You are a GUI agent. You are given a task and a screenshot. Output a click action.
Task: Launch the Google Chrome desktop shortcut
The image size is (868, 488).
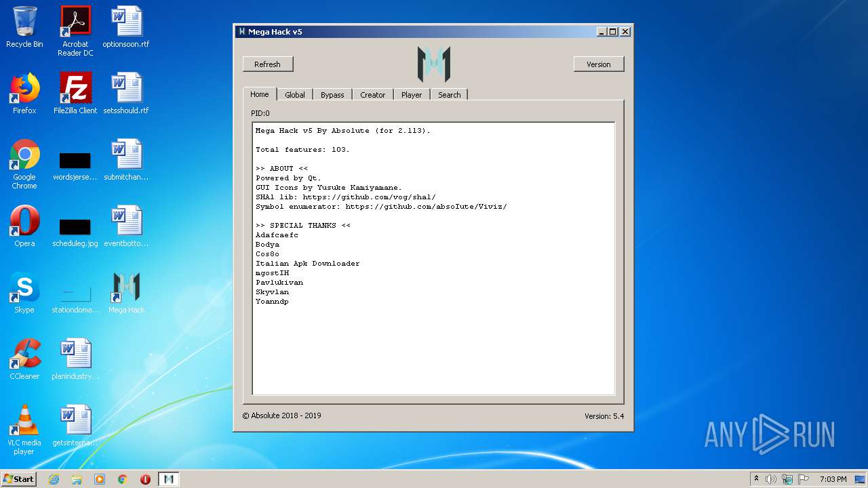(x=24, y=164)
